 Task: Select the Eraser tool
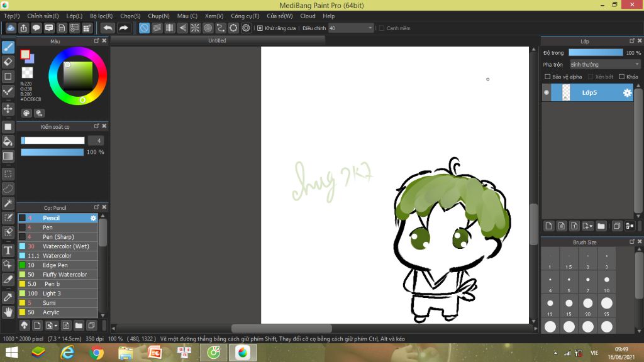point(8,62)
